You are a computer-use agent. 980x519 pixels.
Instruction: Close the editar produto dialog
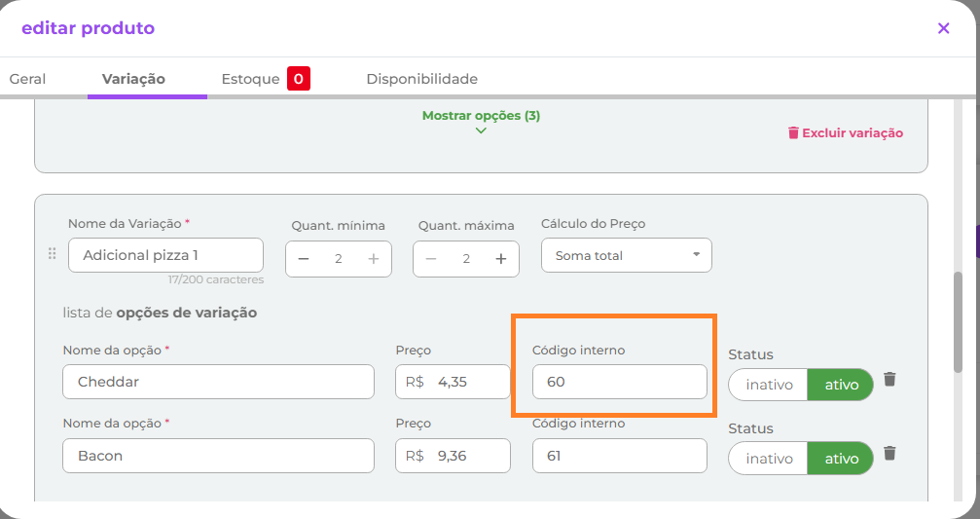coord(943,28)
